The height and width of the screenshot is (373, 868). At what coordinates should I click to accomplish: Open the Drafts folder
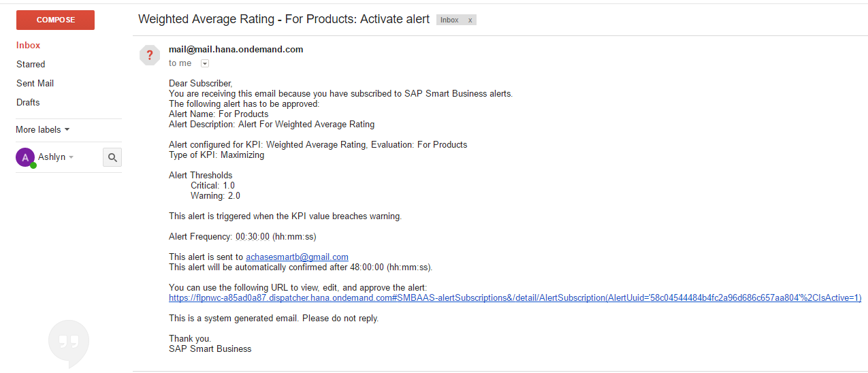click(28, 102)
